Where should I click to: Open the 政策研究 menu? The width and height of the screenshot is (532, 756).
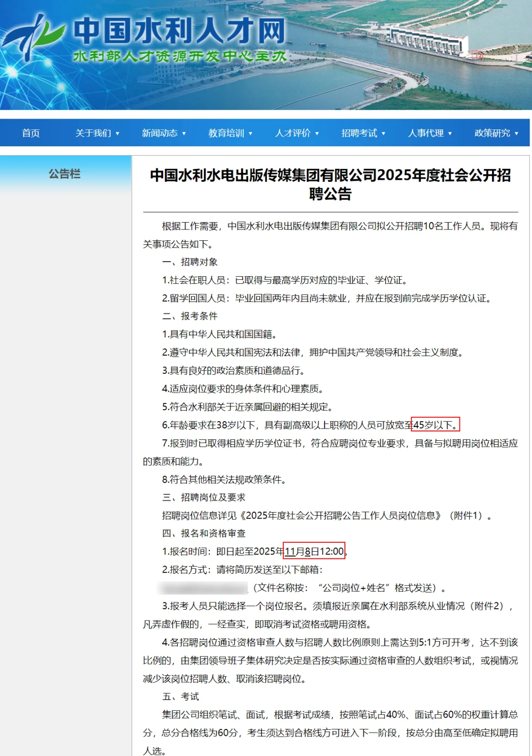(492, 133)
